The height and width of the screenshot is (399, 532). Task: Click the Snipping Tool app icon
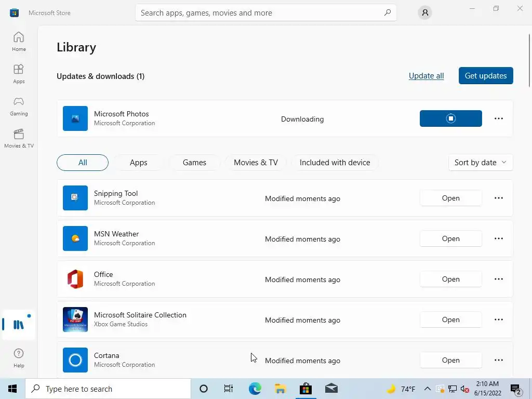pos(75,198)
